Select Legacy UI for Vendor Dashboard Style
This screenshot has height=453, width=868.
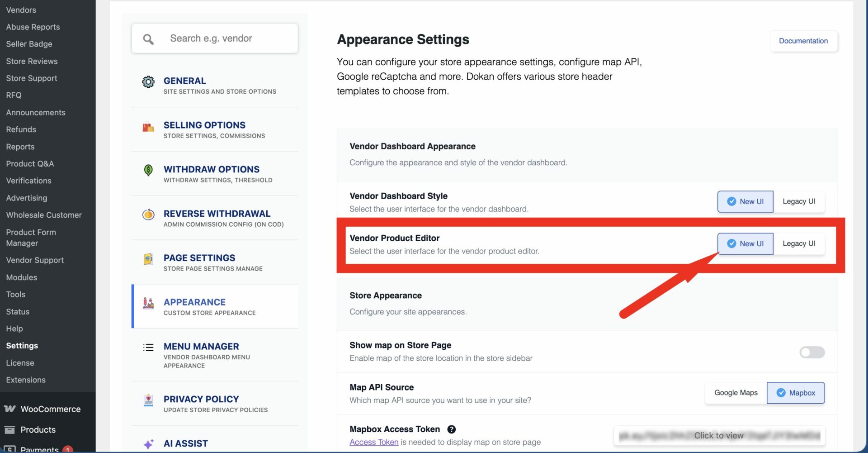click(x=799, y=201)
